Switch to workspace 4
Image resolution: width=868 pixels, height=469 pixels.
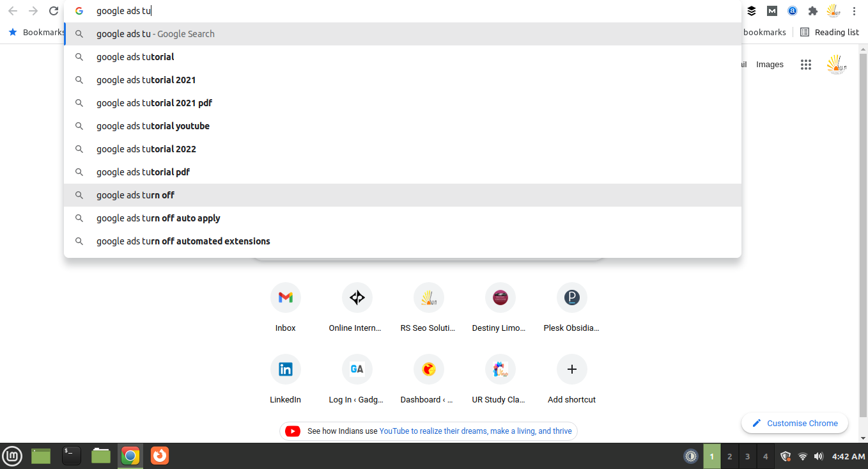pyautogui.click(x=766, y=456)
